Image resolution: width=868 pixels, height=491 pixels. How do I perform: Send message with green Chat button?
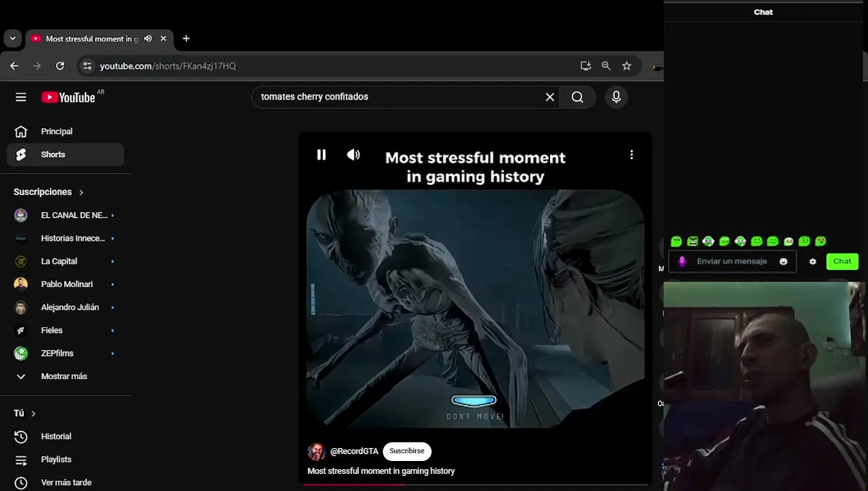[x=842, y=261]
